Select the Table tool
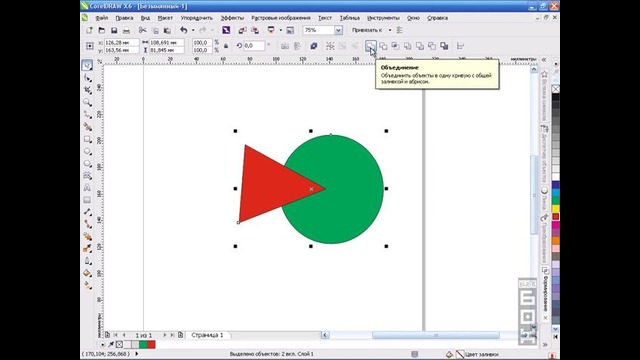 click(x=87, y=200)
